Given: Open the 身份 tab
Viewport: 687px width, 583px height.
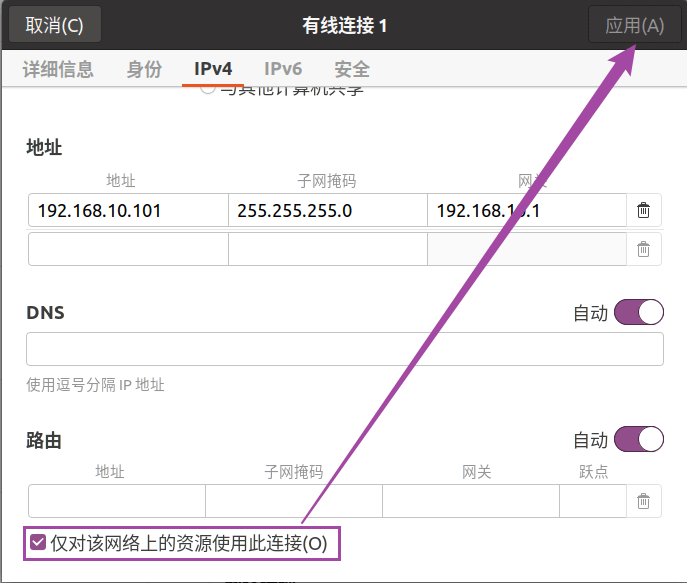Looking at the screenshot, I should coord(144,69).
